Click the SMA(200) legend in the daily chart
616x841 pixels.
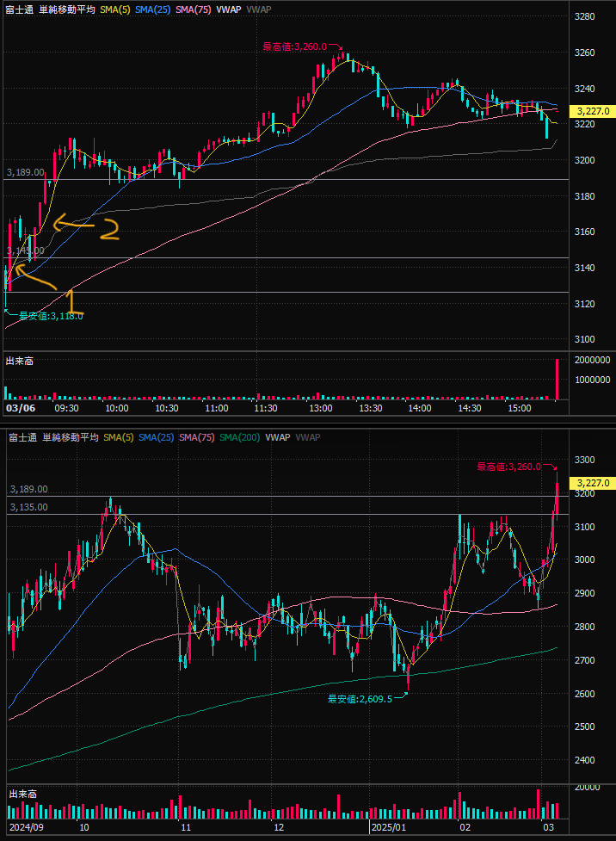[x=239, y=437]
